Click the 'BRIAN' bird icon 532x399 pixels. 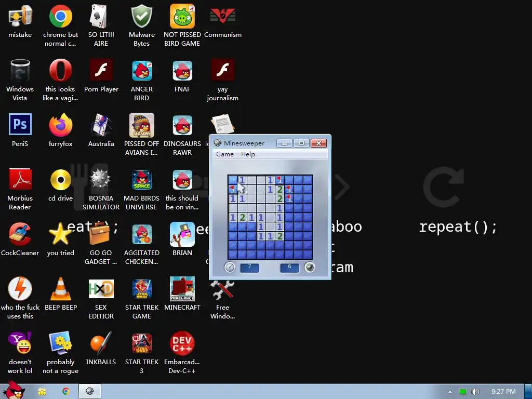[x=182, y=234]
